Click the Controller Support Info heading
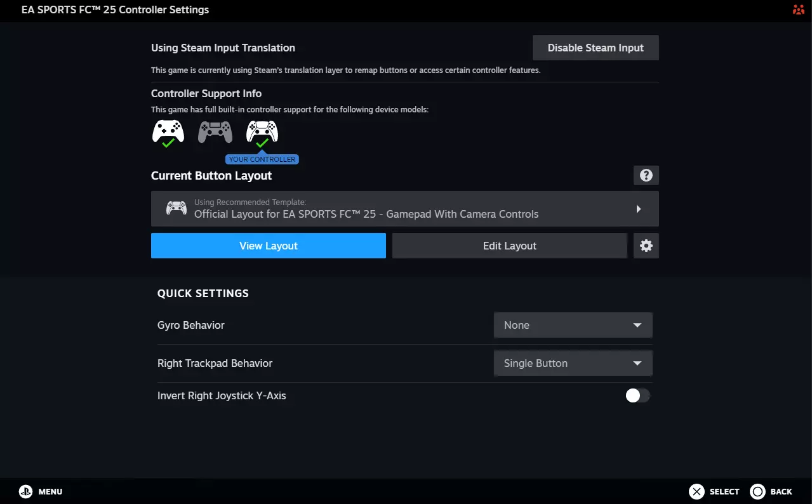812x504 pixels. [x=206, y=93]
